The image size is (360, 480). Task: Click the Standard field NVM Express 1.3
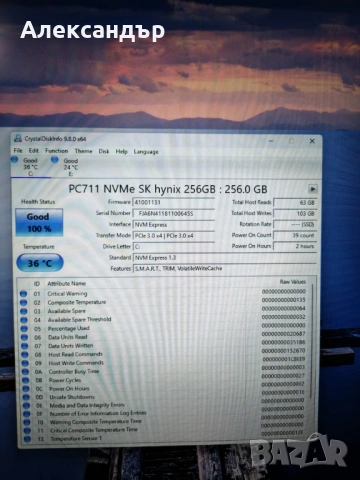pos(225,258)
